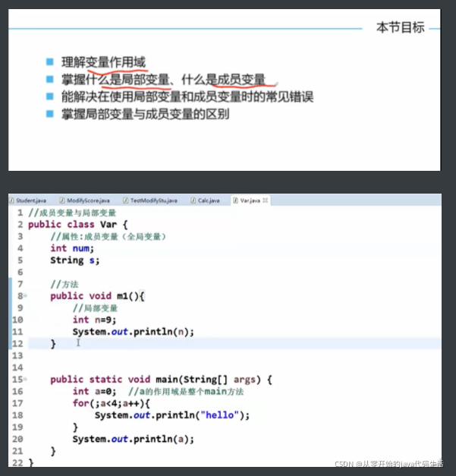Click the bullet '掌握局部变量与成员变量的区别'
The width and height of the screenshot is (456, 476).
click(x=146, y=114)
